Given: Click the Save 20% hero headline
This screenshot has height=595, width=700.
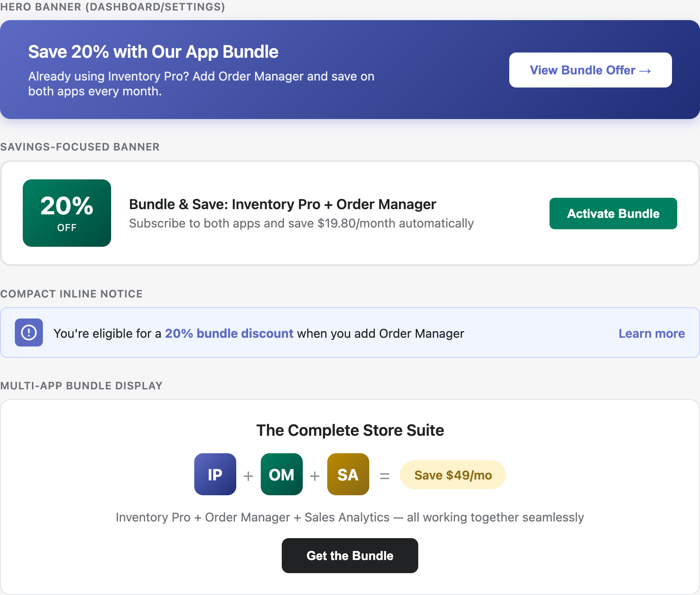Looking at the screenshot, I should (x=153, y=51).
